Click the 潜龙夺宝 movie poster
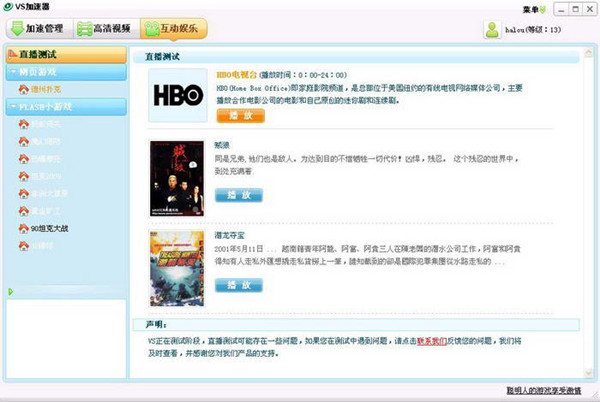This screenshot has width=600, height=402. click(177, 269)
